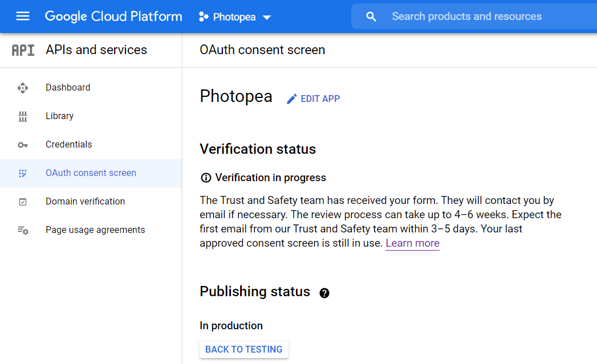Click the Page usage agreements icon

coord(23,230)
